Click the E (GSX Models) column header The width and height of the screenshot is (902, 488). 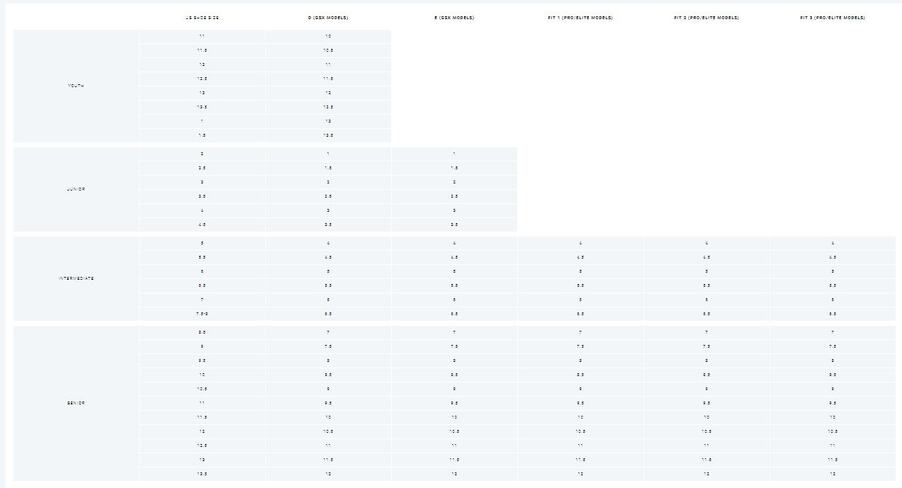point(454,18)
